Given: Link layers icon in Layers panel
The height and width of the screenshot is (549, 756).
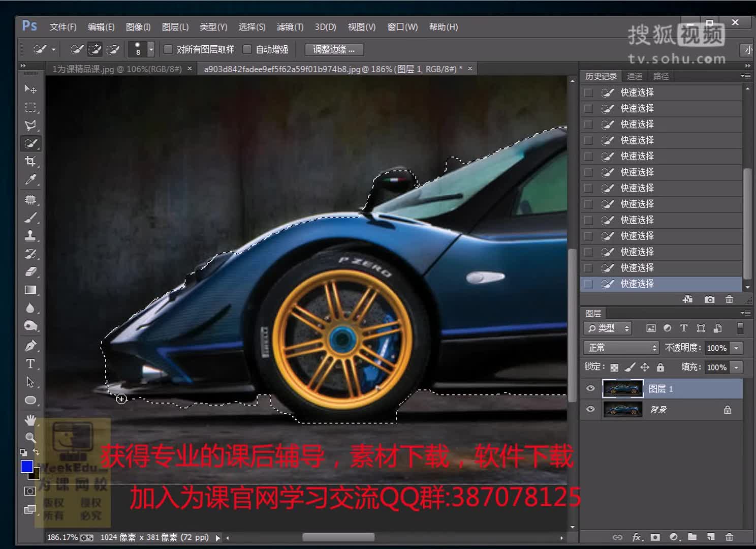Looking at the screenshot, I should click(617, 537).
